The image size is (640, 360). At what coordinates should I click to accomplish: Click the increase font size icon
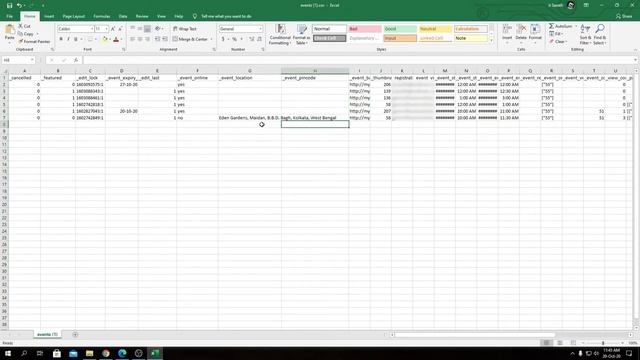(113, 29)
